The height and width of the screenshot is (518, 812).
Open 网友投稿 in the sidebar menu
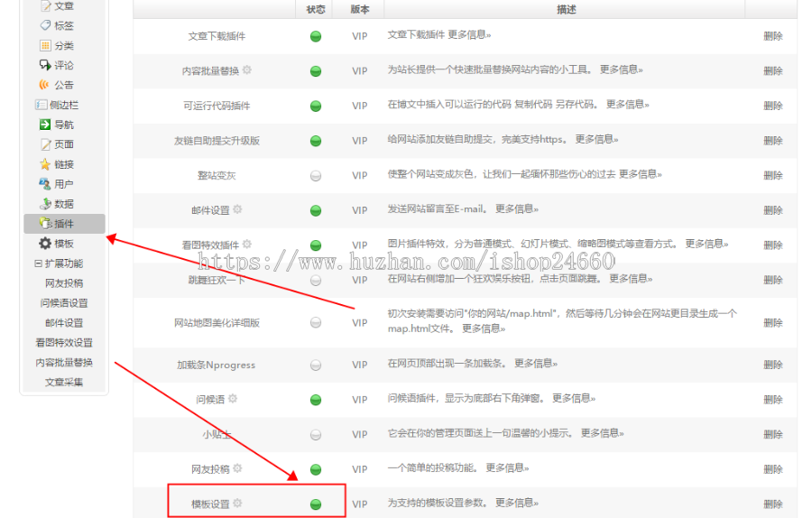click(x=64, y=283)
